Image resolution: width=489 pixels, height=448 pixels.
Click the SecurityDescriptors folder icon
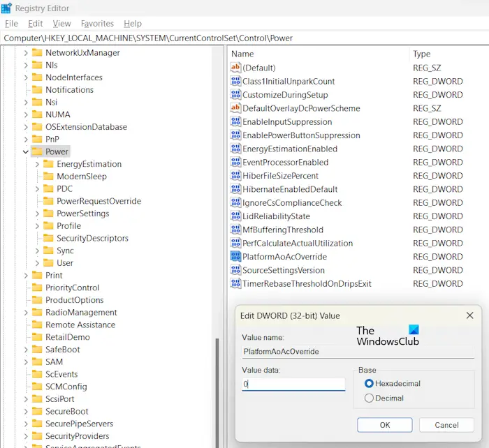click(48, 238)
